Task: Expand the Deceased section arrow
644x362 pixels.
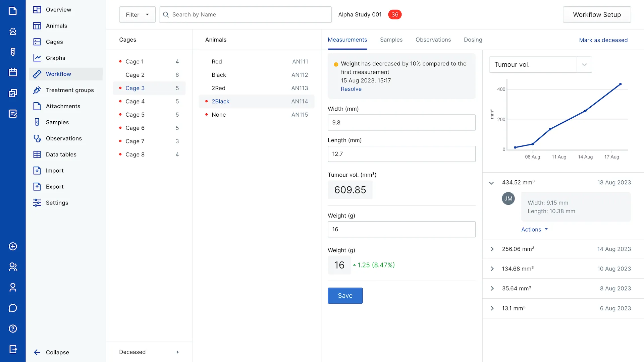Action: pyautogui.click(x=177, y=352)
